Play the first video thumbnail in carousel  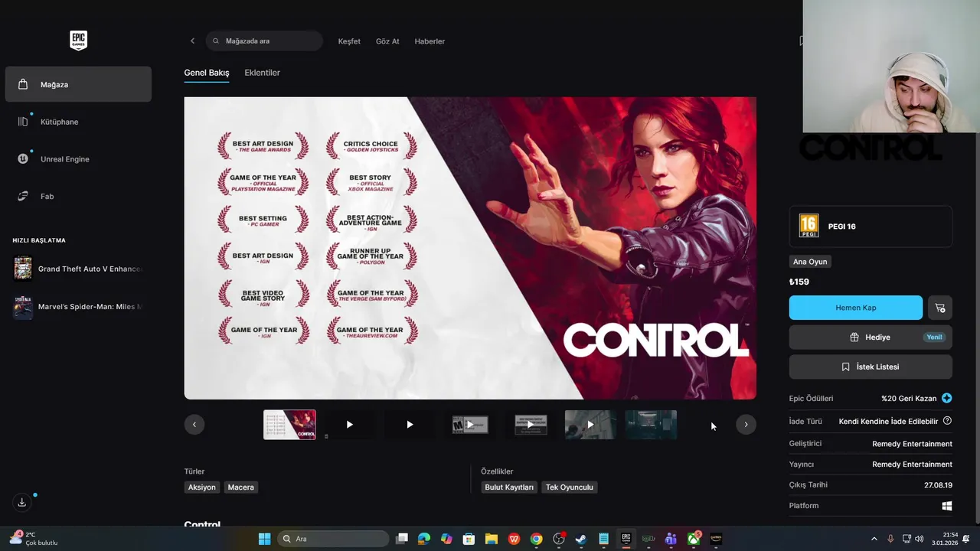pyautogui.click(x=349, y=424)
